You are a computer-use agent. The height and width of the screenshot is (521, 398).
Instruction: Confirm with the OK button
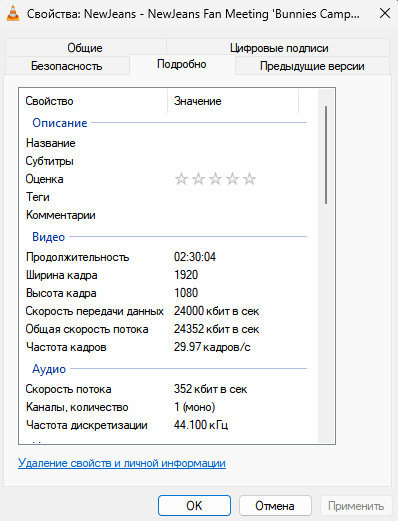click(x=194, y=506)
